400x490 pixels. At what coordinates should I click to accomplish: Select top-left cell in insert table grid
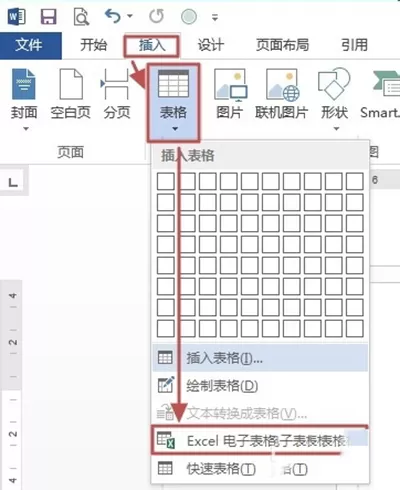166,181
